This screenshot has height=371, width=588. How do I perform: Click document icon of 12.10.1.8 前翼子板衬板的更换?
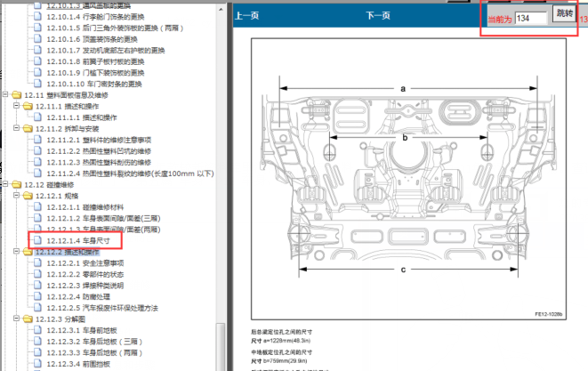coord(37,61)
